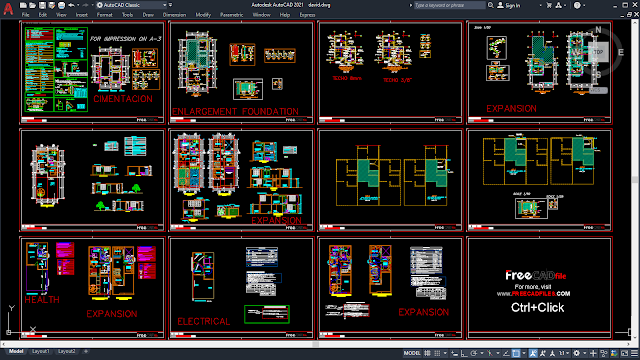Screen dimensions: 640x360
Task: Click the Help question mark icon
Action: [x=577, y=5]
